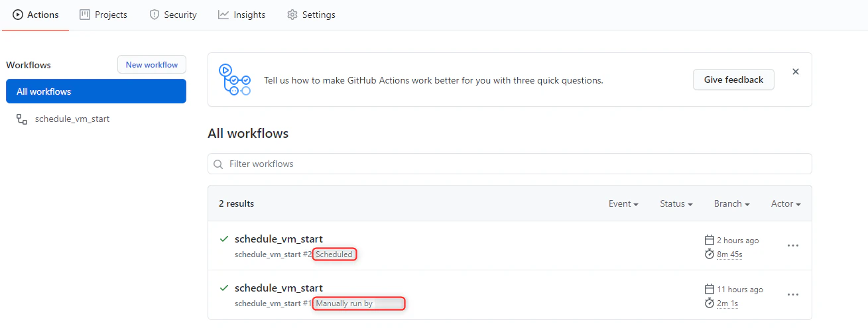The width and height of the screenshot is (868, 328).
Task: Click success checkmark of run #1
Action: (224, 288)
